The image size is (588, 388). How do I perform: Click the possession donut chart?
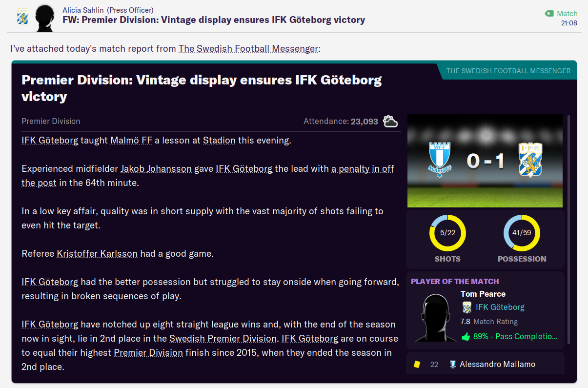pos(522,233)
